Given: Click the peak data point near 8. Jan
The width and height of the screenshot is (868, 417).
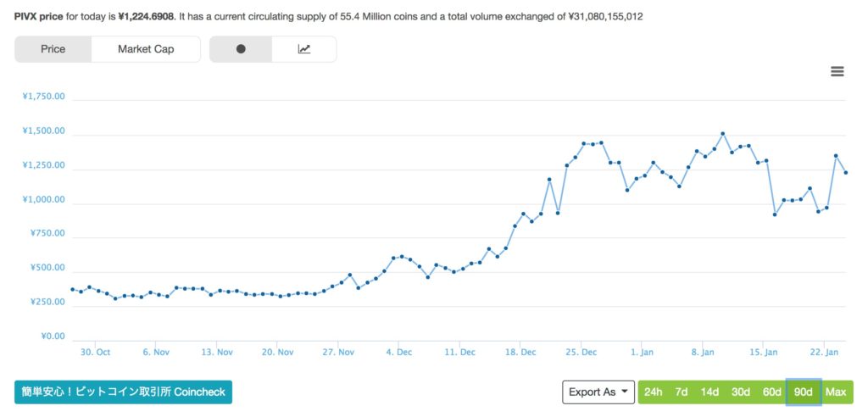Looking at the screenshot, I should [x=723, y=134].
